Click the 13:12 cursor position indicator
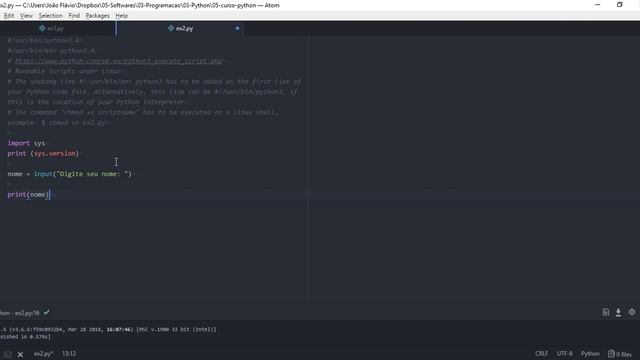The width and height of the screenshot is (640, 360). click(69, 353)
